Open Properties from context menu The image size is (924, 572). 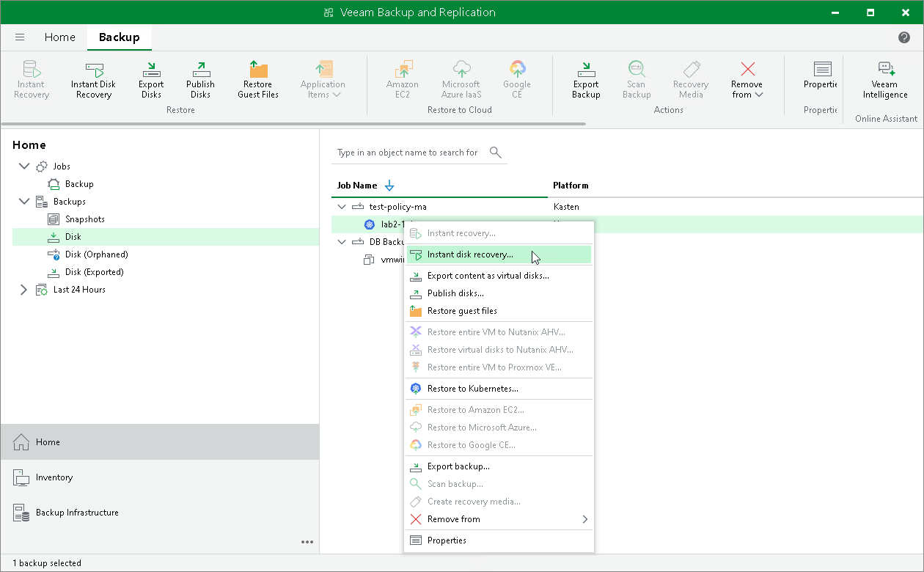[x=499, y=540]
